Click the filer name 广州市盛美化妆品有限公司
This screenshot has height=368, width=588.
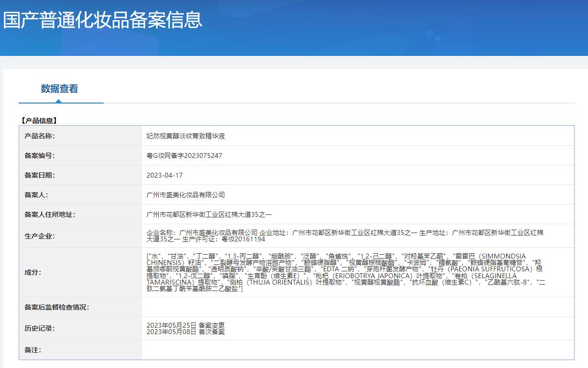(x=186, y=195)
